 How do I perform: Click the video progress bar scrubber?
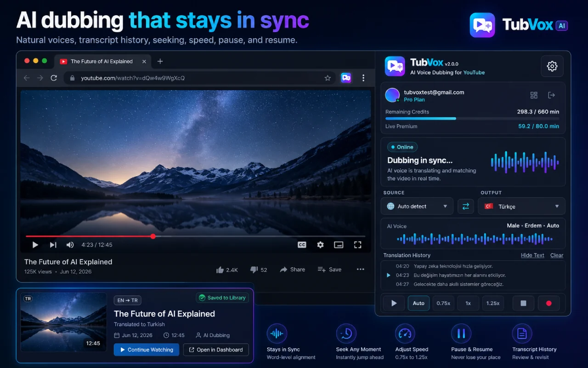pos(153,236)
